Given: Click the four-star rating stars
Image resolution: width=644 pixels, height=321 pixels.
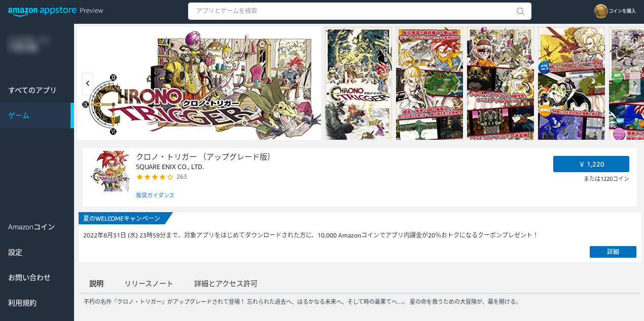Looking at the screenshot, I should (x=155, y=177).
